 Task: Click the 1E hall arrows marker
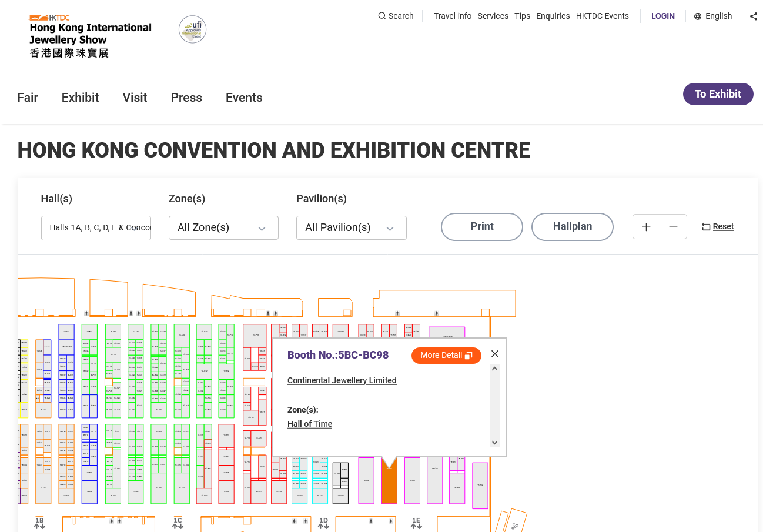416,523
